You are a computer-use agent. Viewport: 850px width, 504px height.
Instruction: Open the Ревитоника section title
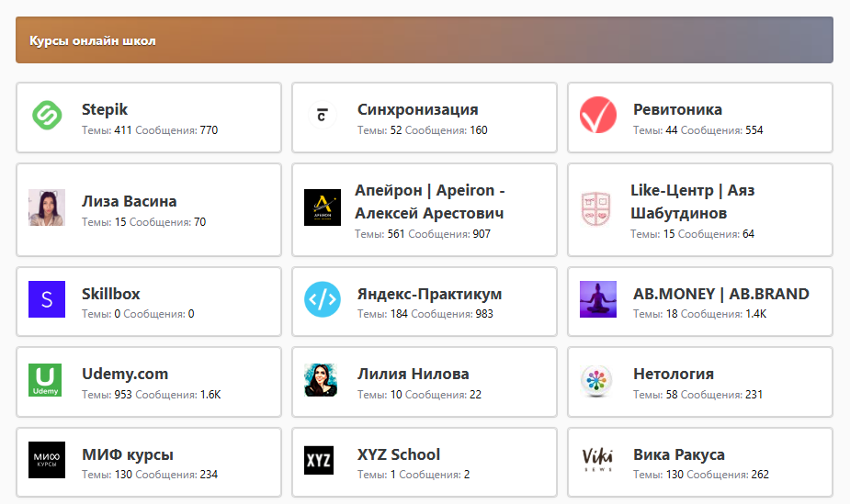pyautogui.click(x=677, y=109)
